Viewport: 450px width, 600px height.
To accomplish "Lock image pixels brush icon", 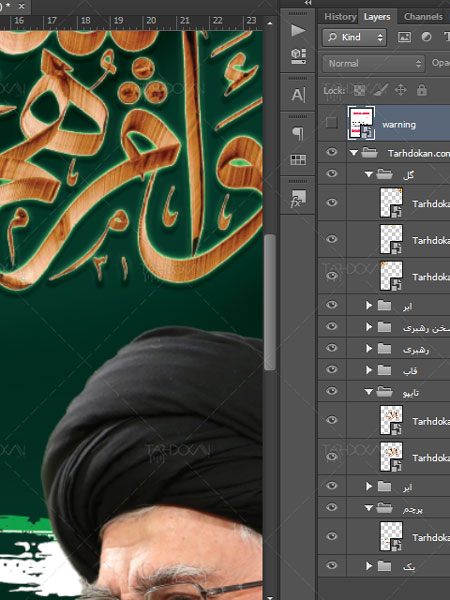I will (380, 90).
